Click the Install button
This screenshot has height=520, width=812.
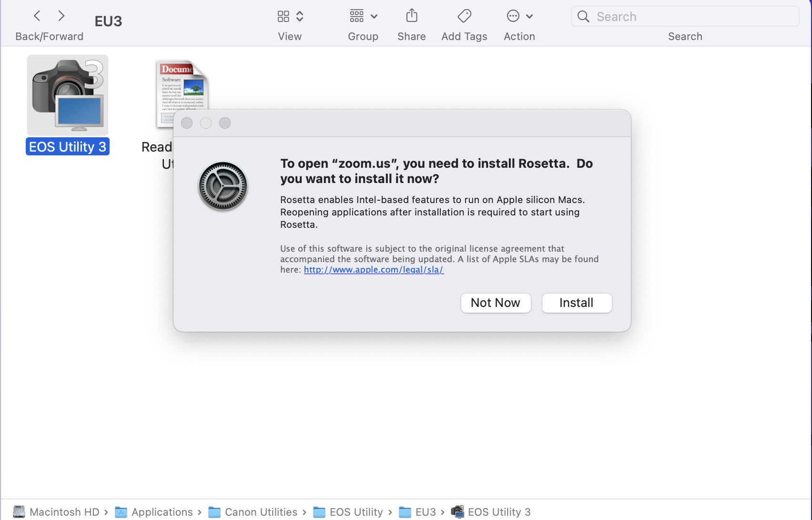click(x=577, y=303)
